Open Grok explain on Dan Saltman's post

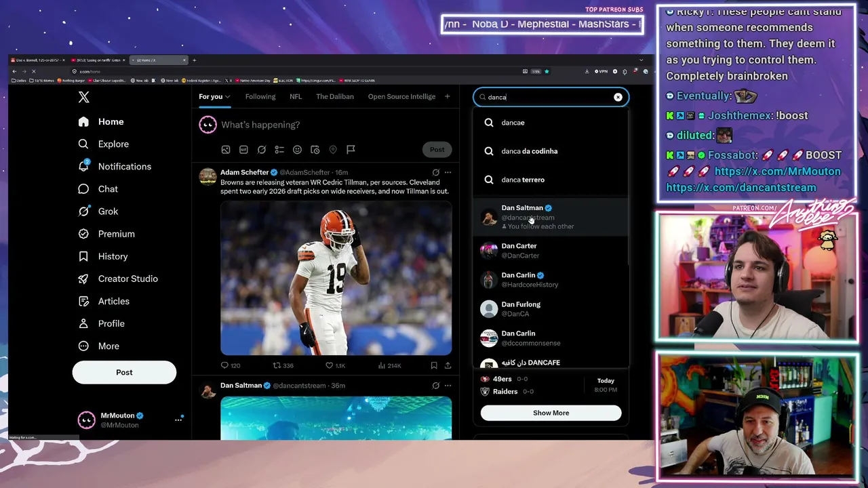pyautogui.click(x=435, y=386)
